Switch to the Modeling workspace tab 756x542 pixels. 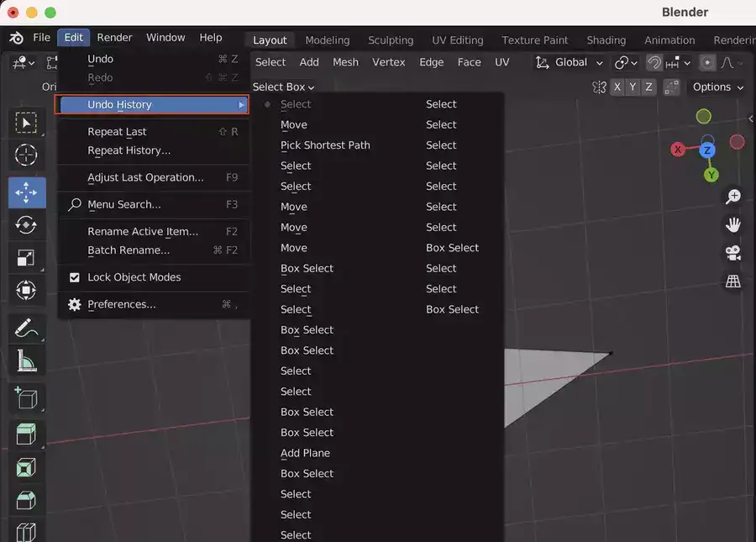(328, 40)
